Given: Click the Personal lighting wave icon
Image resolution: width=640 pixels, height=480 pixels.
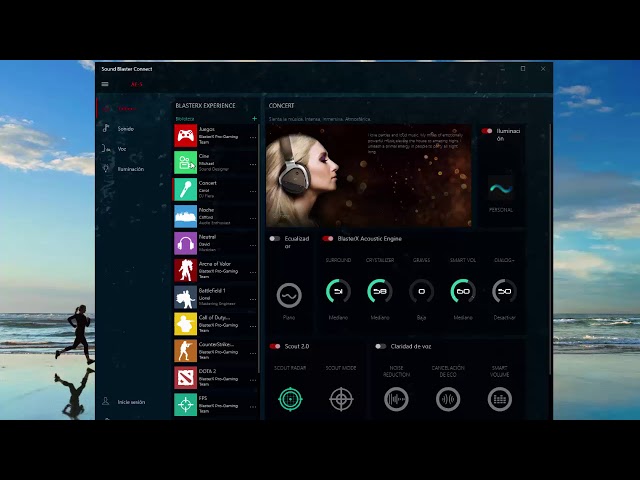Looking at the screenshot, I should coord(501,189).
